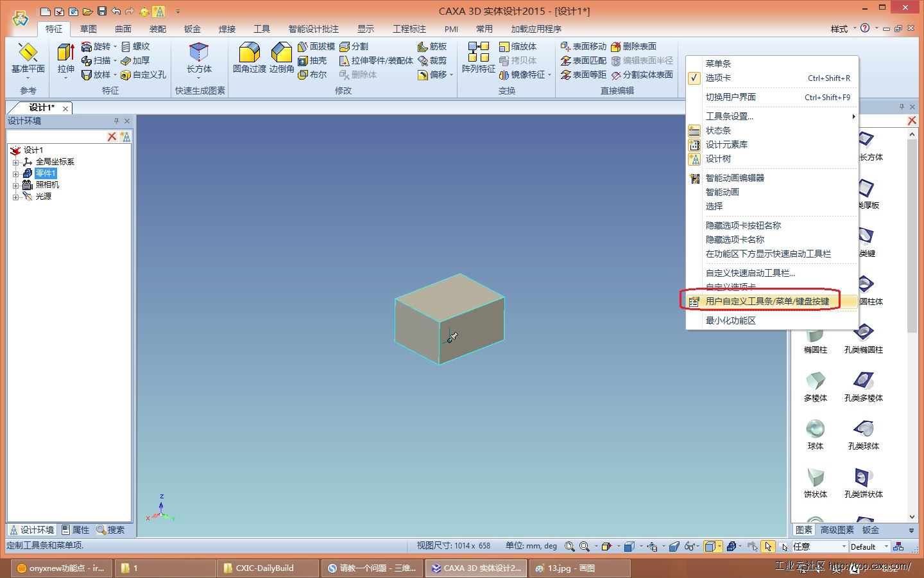Image resolution: width=924 pixels, height=578 pixels.
Task: Enable 在功能区下方显示快速启动工具栏
Action: point(772,254)
